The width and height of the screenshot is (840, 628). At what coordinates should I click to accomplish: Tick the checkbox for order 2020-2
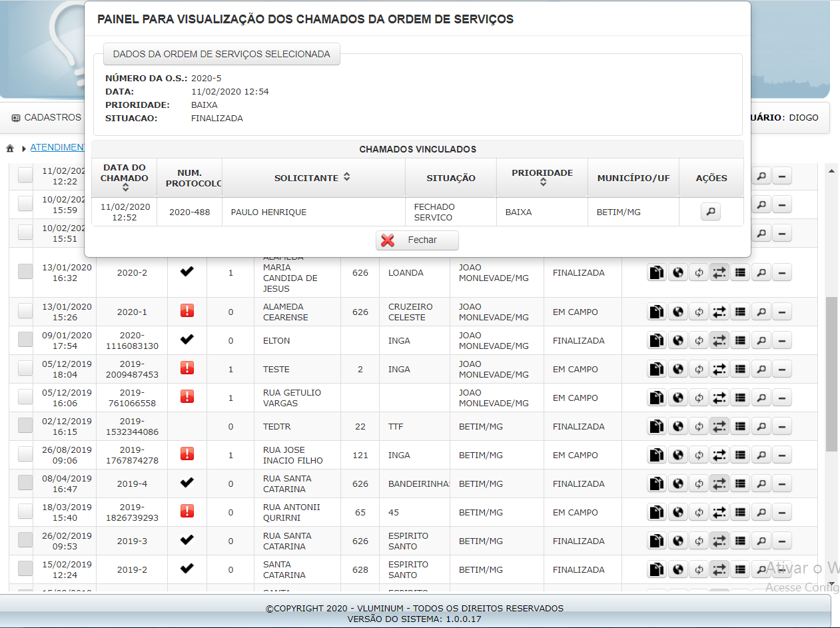click(25, 271)
